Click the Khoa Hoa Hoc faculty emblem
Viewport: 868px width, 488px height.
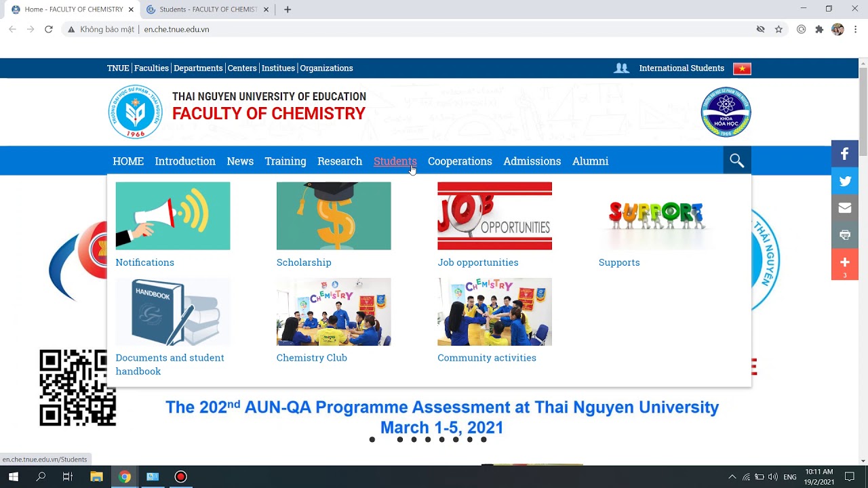[x=726, y=112]
